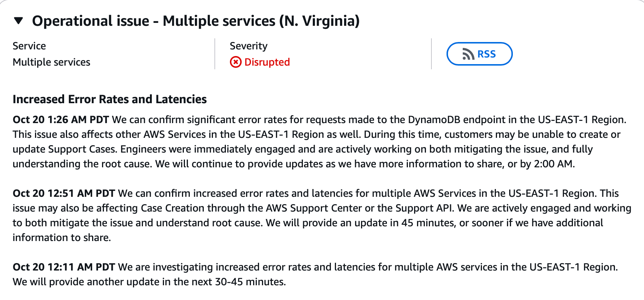Click the Oct 20 1:26 AM PDT timestamp
644x300 pixels.
point(61,119)
